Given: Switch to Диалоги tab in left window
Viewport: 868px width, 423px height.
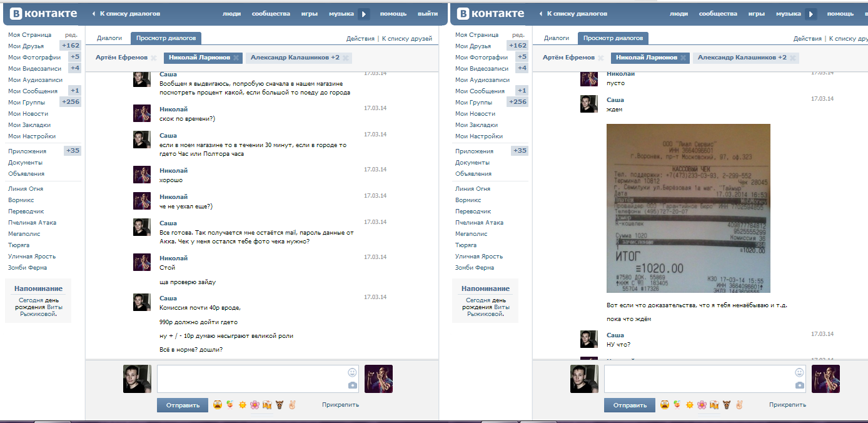Looking at the screenshot, I should coord(109,38).
